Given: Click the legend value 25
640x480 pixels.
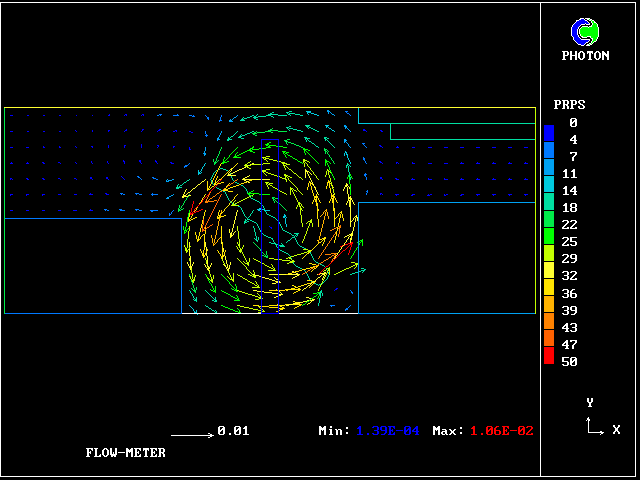Looking at the screenshot, I should [x=569, y=242].
